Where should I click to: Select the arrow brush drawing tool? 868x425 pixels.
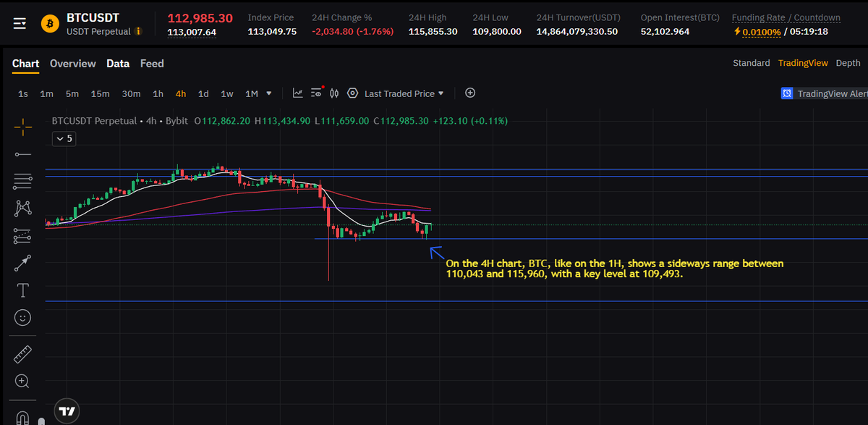point(23,262)
